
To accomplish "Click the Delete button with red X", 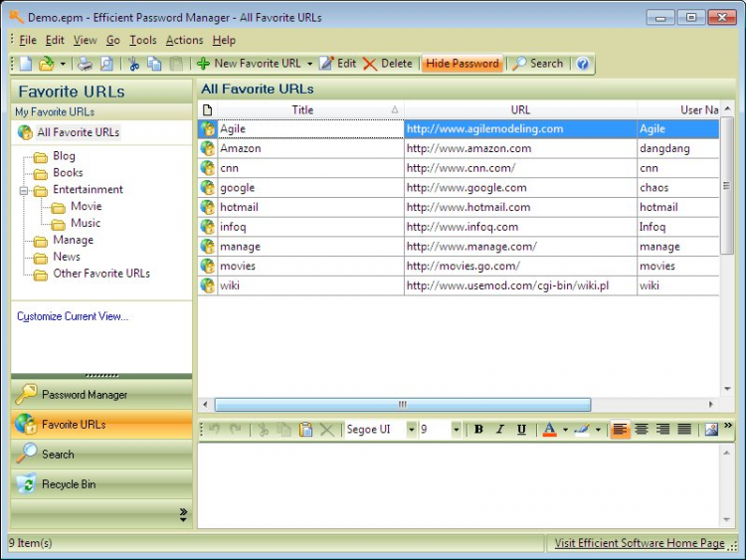I will (x=388, y=64).
